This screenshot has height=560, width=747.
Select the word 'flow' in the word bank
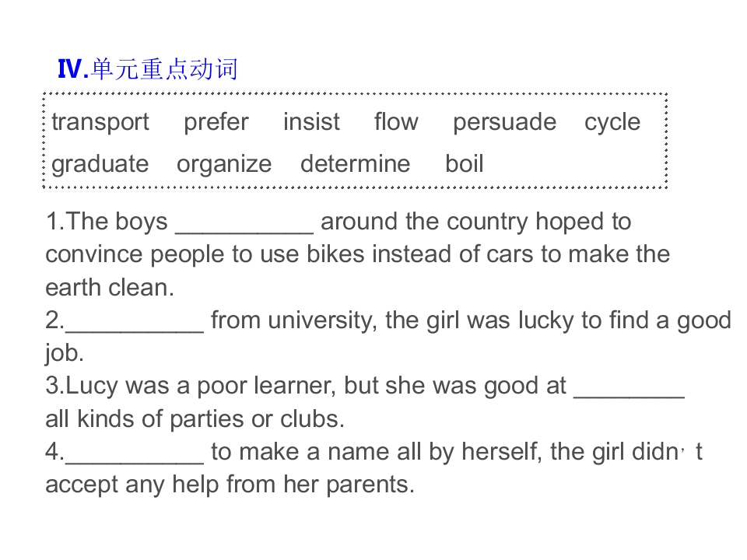point(396,121)
